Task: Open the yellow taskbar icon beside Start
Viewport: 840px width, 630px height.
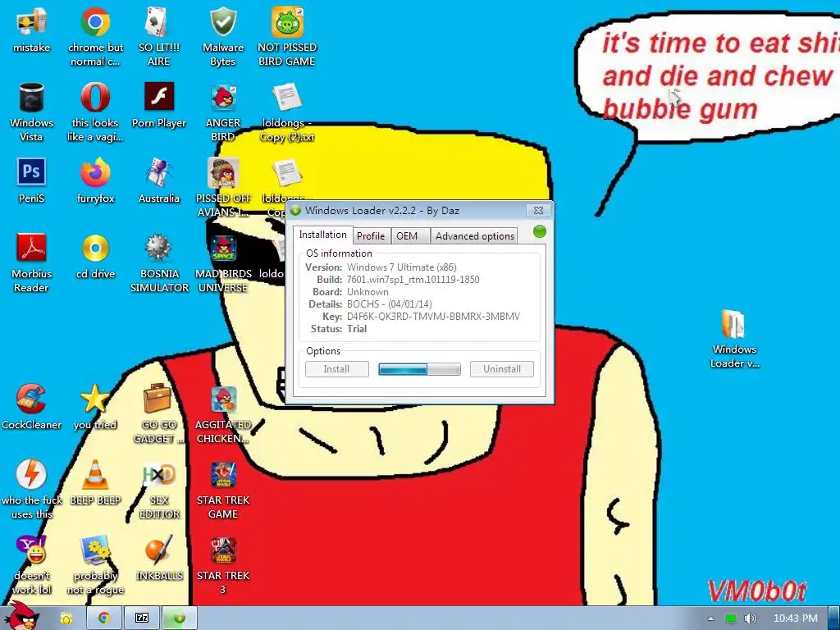Action: point(66,619)
